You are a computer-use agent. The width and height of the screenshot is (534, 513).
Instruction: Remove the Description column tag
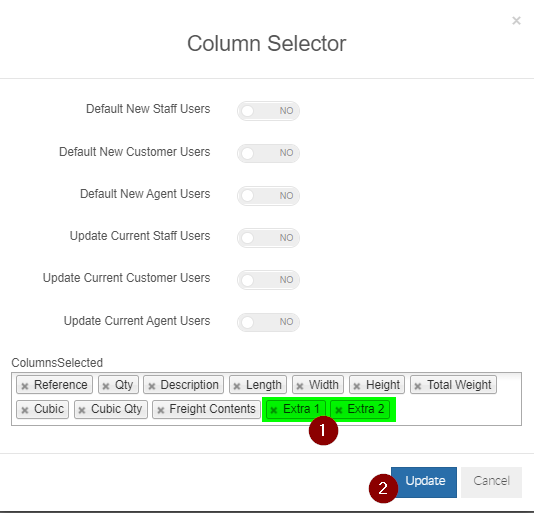point(152,386)
